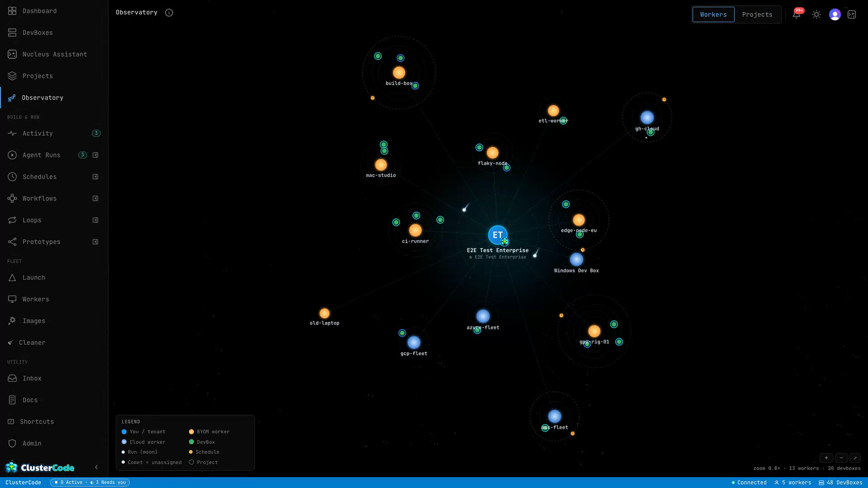868x488 pixels.
Task: Open the fleet Workers page in the sidebar
Action: 54,299
